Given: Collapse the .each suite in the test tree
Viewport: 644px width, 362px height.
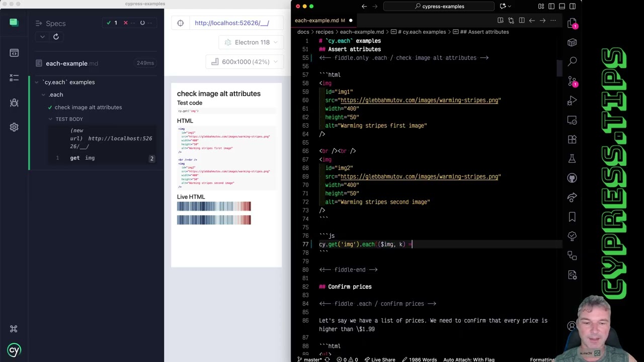Looking at the screenshot, I should tap(43, 95).
